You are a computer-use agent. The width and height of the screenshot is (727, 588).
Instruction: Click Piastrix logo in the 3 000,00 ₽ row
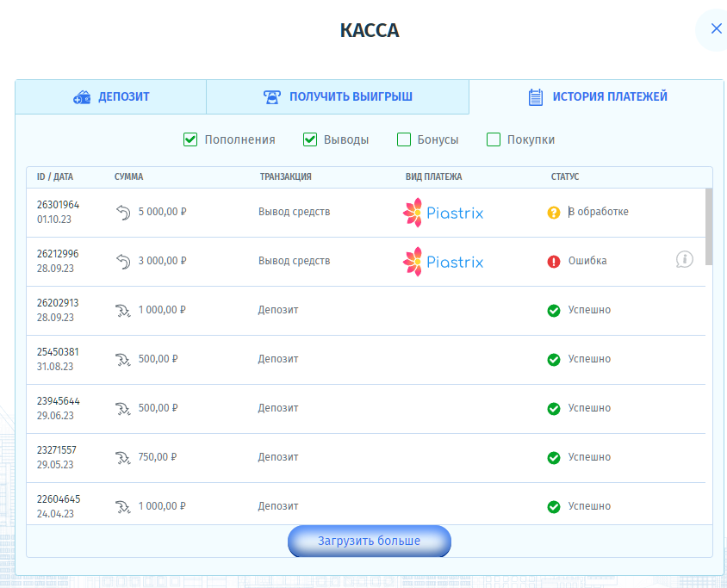(443, 262)
